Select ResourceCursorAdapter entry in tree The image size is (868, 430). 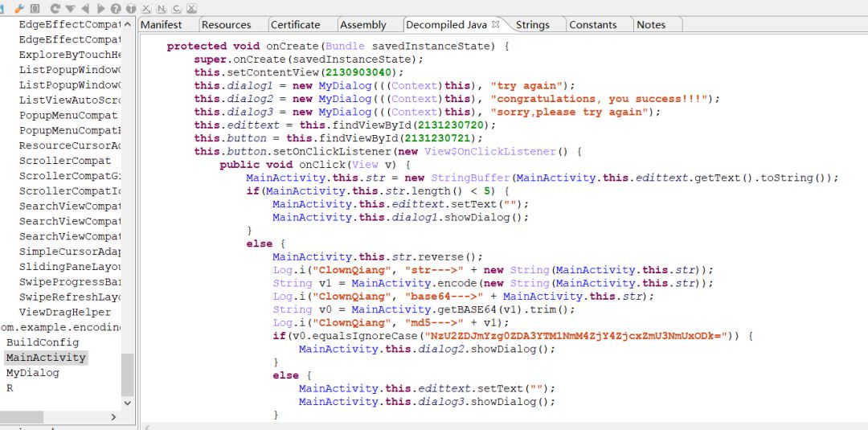click(x=70, y=145)
